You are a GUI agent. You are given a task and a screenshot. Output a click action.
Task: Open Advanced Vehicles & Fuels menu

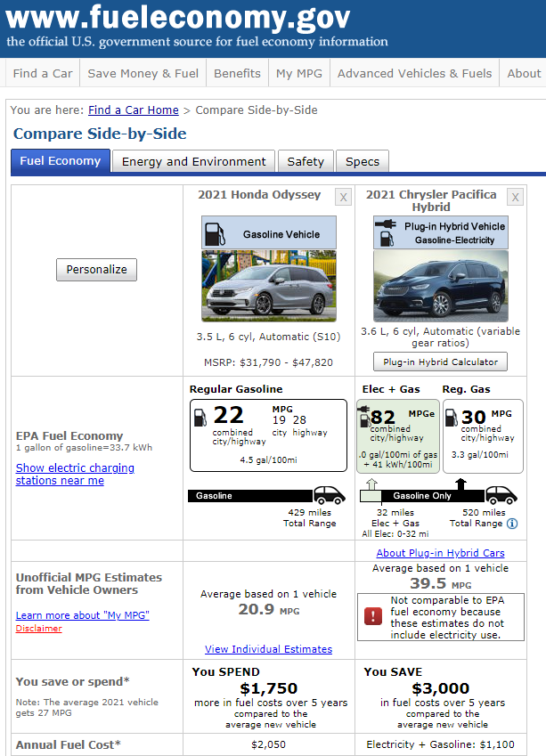(414, 73)
